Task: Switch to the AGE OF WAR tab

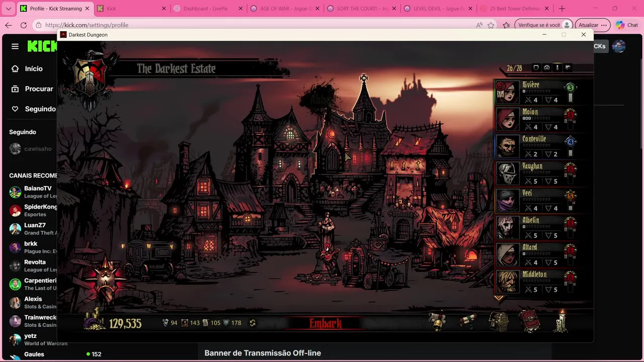Action: [285, 9]
